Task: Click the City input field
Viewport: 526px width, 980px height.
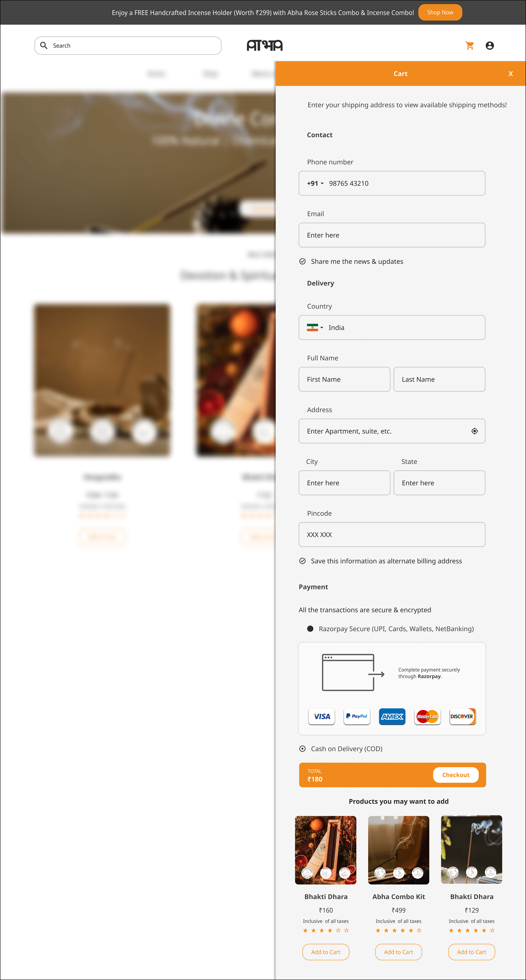Action: [344, 483]
